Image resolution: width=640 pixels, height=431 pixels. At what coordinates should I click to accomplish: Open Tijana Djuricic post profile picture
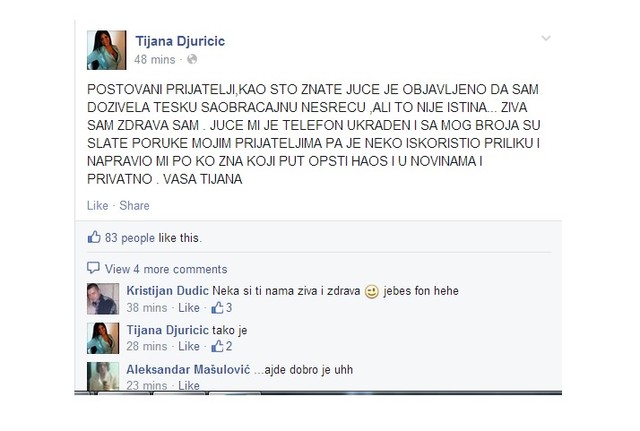[x=107, y=50]
